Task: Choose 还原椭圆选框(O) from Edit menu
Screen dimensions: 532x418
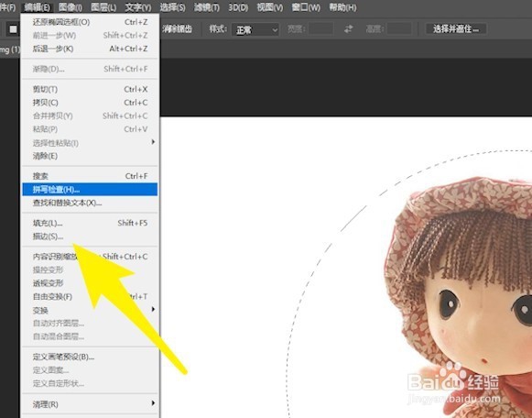Action: 91,22
